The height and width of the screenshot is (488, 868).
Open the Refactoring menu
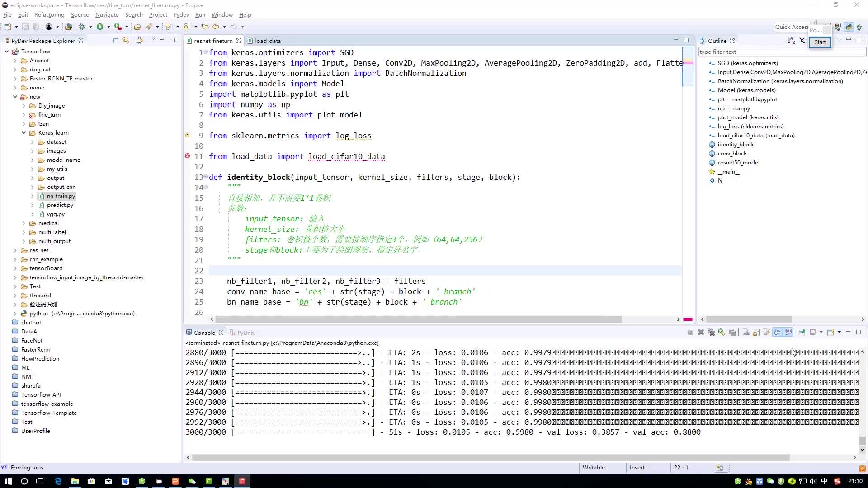click(49, 15)
